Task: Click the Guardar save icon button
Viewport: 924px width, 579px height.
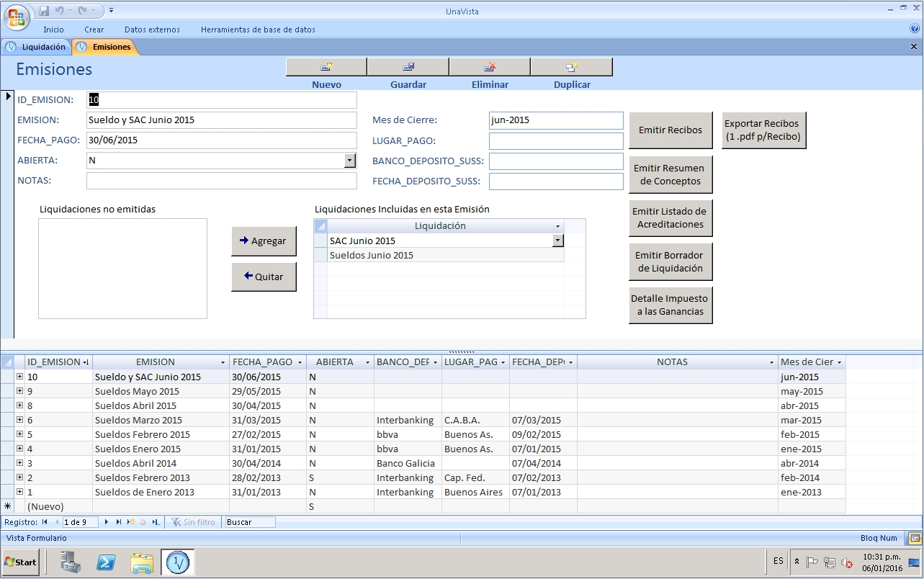Action: point(408,67)
